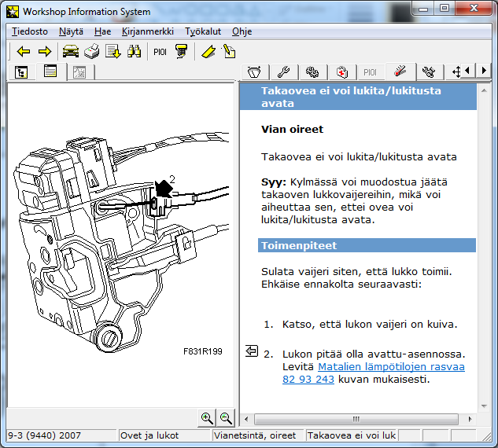Click the status bar text 'Vianetsintä, oireet'
The image size is (498, 448).
[255, 435]
